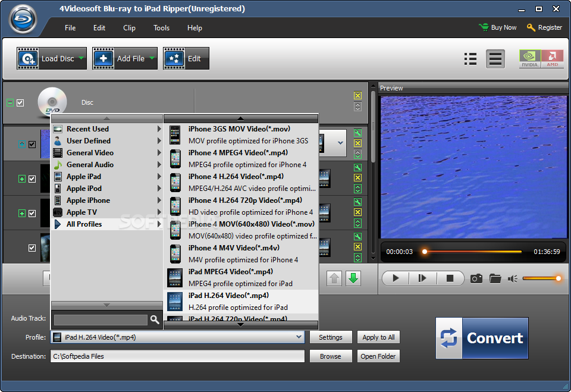571x392 pixels.
Task: Delete second title with yellow X icon
Action: 357,177
